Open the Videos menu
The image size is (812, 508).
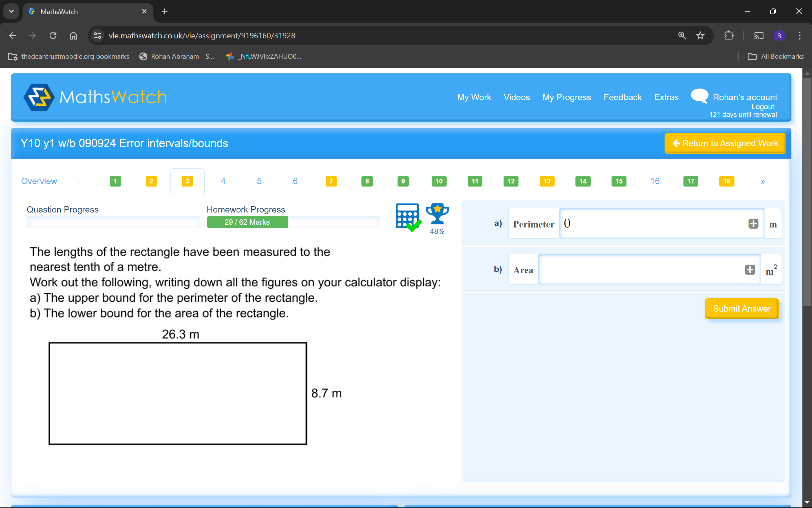pos(517,97)
